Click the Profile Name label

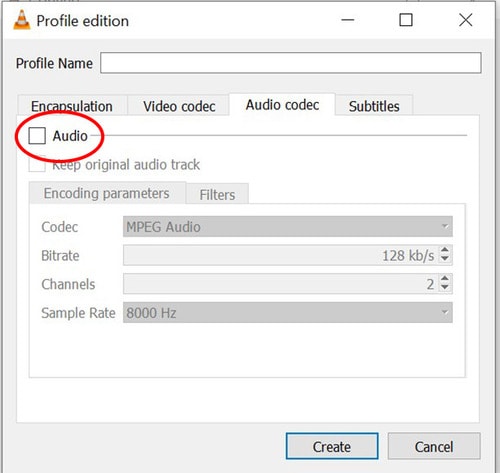tap(54, 63)
